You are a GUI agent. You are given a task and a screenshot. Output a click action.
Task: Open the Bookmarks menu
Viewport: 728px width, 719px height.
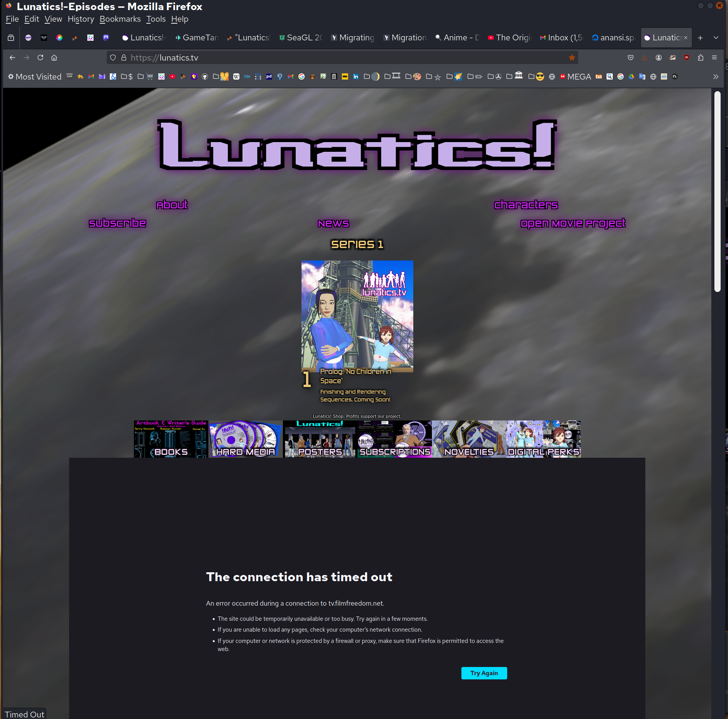click(x=120, y=19)
